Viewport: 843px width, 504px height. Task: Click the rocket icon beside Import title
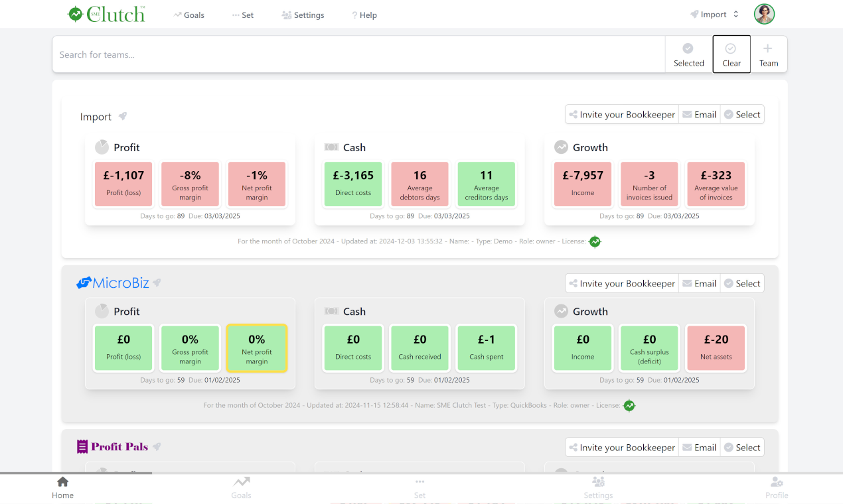123,116
